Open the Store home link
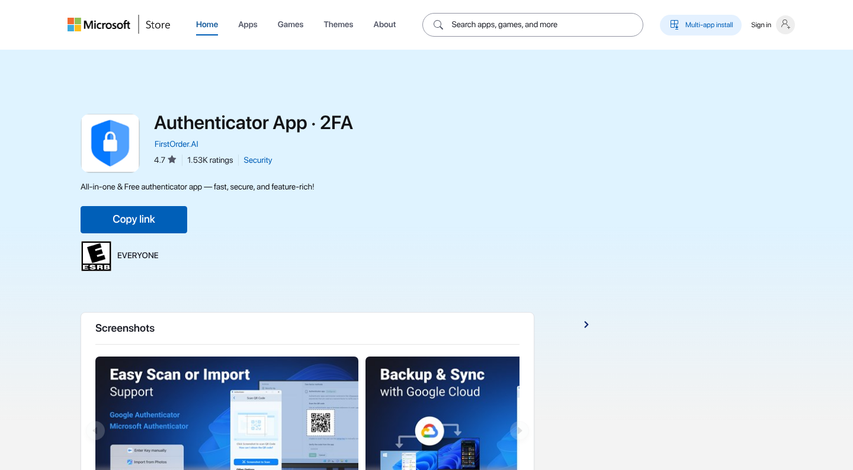Viewport: 853px width, 470px height. [x=158, y=24]
